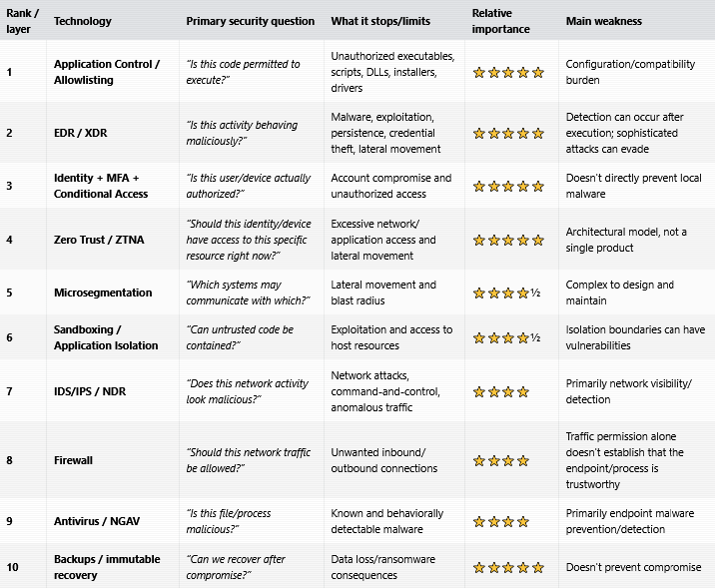The height and width of the screenshot is (588, 715).
Task: Click the Primary security question header
Action: click(251, 21)
